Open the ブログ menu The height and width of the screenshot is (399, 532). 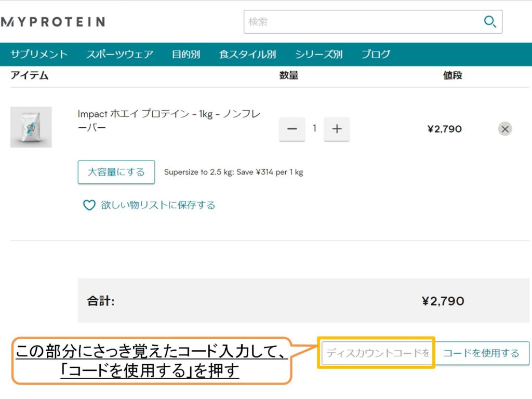tap(376, 54)
